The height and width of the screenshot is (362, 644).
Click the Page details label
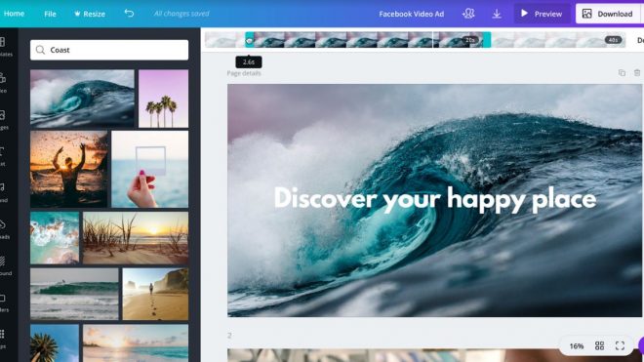tap(244, 73)
